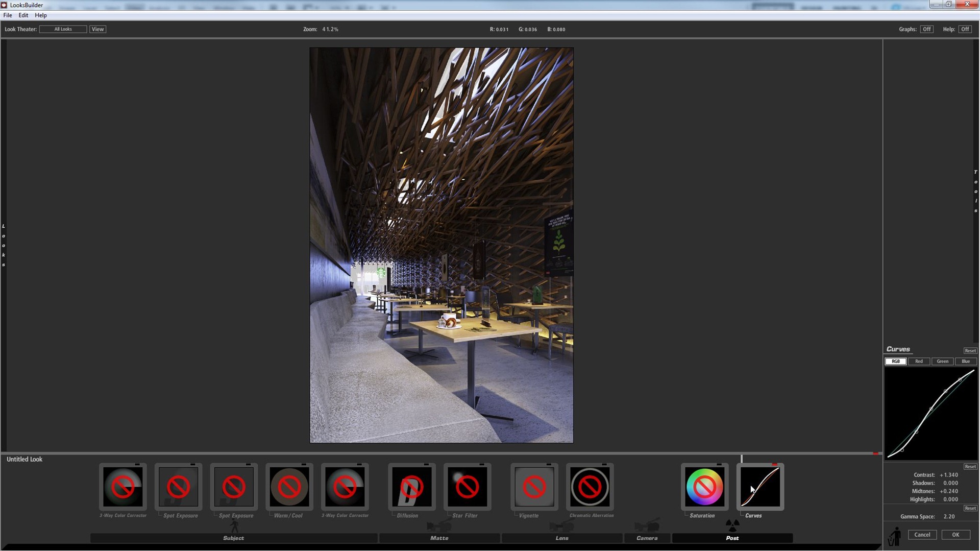Click the OK button
The width and height of the screenshot is (980, 551).
955,535
